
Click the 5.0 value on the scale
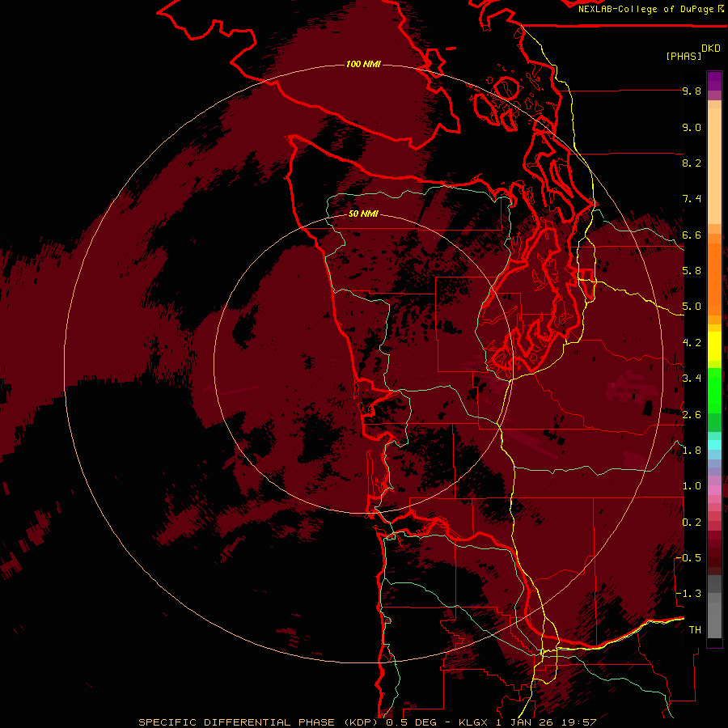[x=692, y=307]
